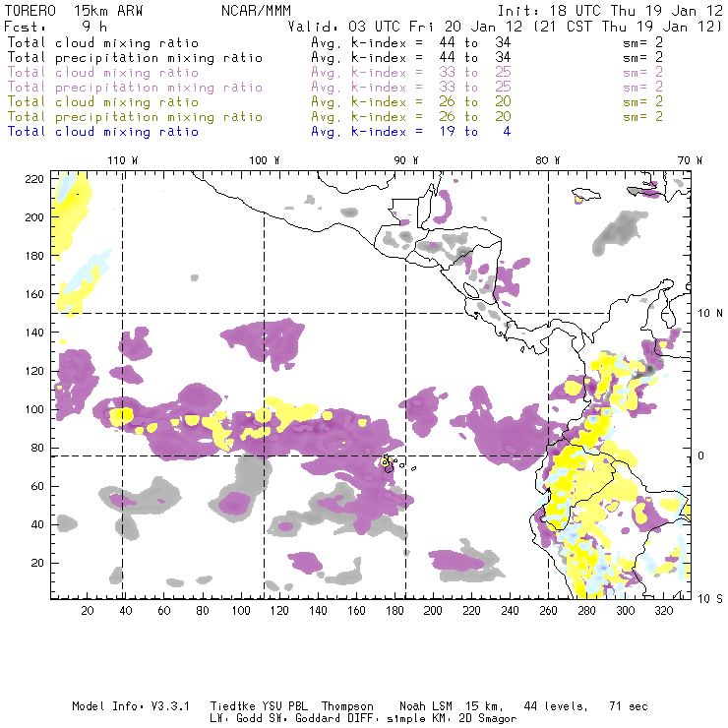The width and height of the screenshot is (728, 728).
Task: Click the "(21 CST Thu 19 Jan 12)" local time text
Action: point(627,27)
